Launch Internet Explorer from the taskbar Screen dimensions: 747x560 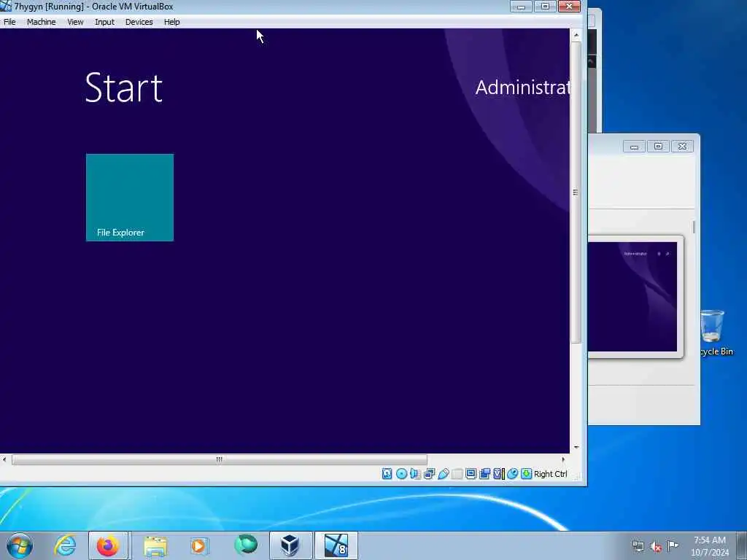point(65,545)
